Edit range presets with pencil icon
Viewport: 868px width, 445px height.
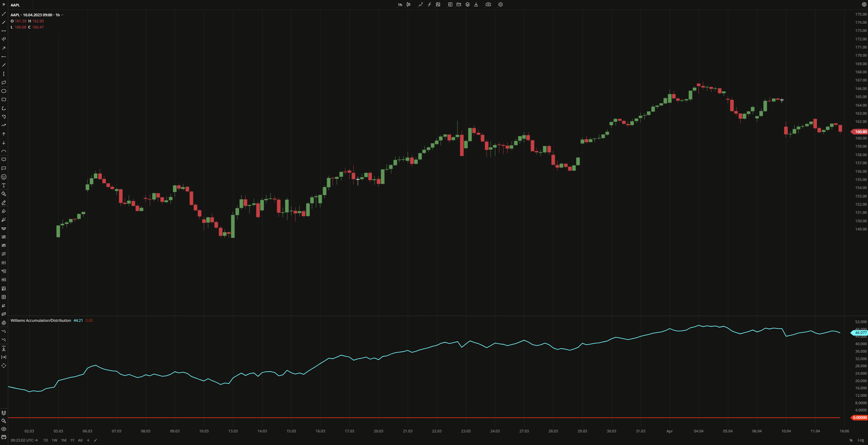click(x=95, y=440)
